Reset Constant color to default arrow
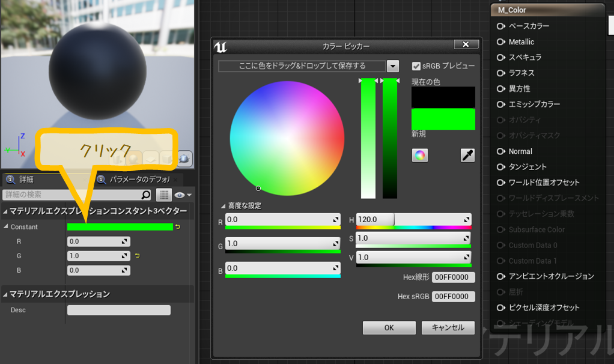This screenshot has width=614, height=364. click(178, 226)
